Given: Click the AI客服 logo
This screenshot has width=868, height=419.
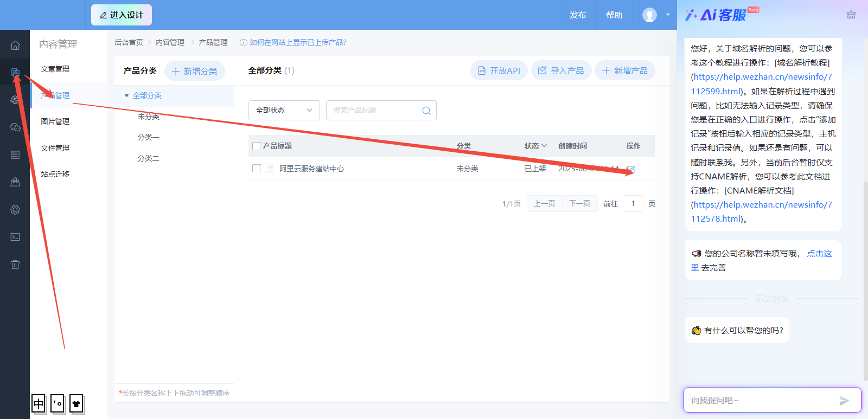Looking at the screenshot, I should click(x=722, y=15).
